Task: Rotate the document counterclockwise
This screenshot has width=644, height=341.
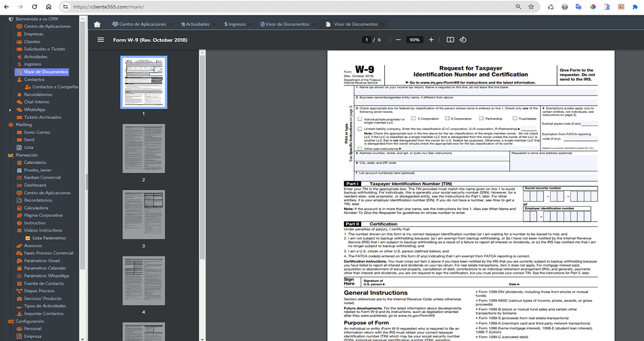Action: tap(463, 40)
